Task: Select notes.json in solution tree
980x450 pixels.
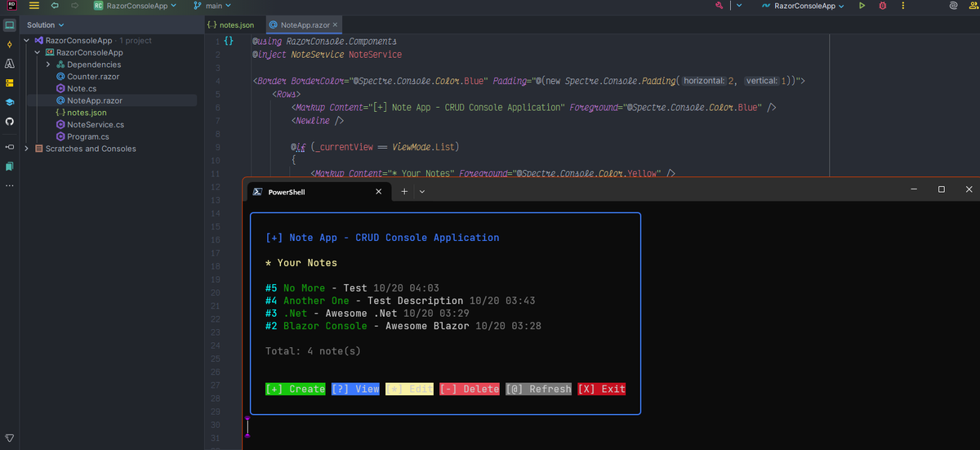Action: [87, 113]
